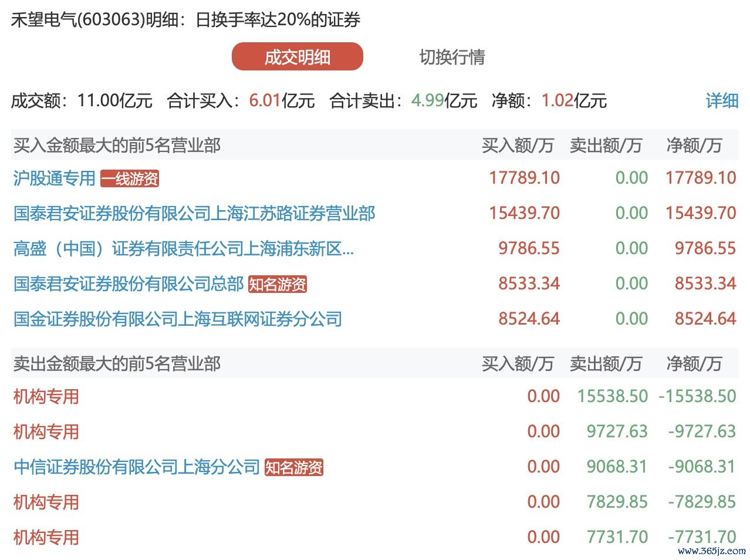Switch to the 切换行情 tab
Viewport: 750px width, 560px height.
pos(452,57)
